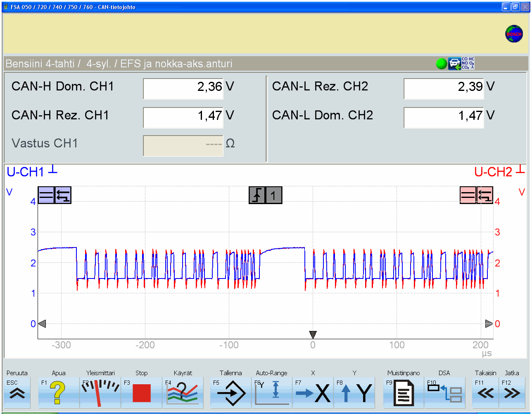Image resolution: width=532 pixels, height=414 pixels.
Task: Click the µs time unit label
Action: click(x=487, y=354)
